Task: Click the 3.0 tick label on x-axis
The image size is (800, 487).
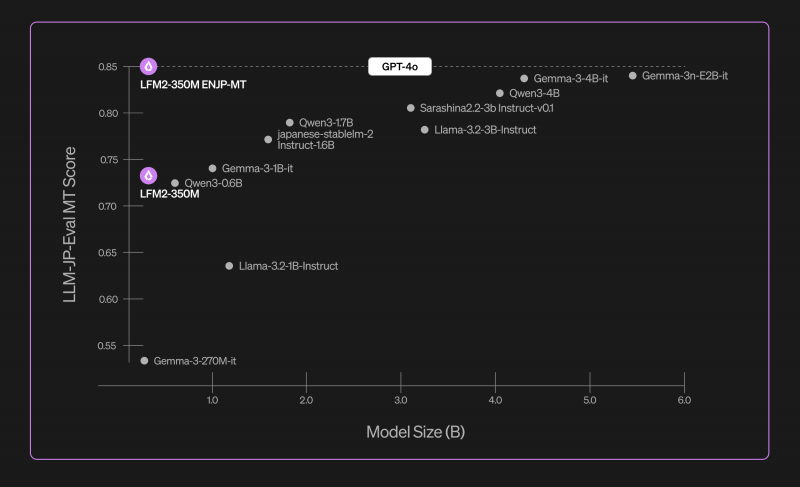Action: coord(401,400)
